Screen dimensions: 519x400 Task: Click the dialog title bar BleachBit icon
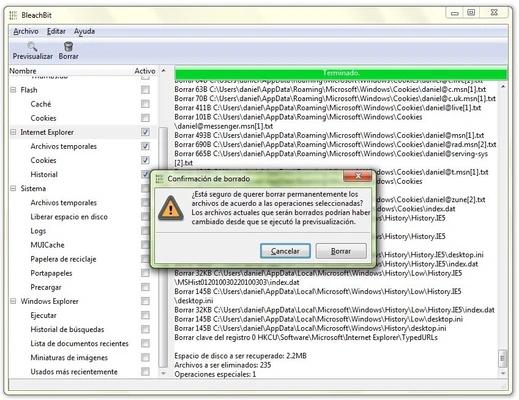(160, 179)
